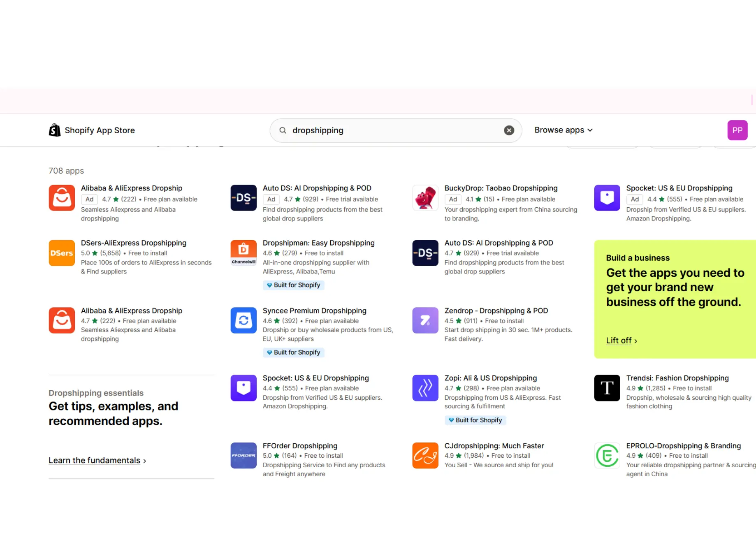This screenshot has width=756, height=540.
Task: Open the Syncee blue app icon
Action: pos(243,320)
